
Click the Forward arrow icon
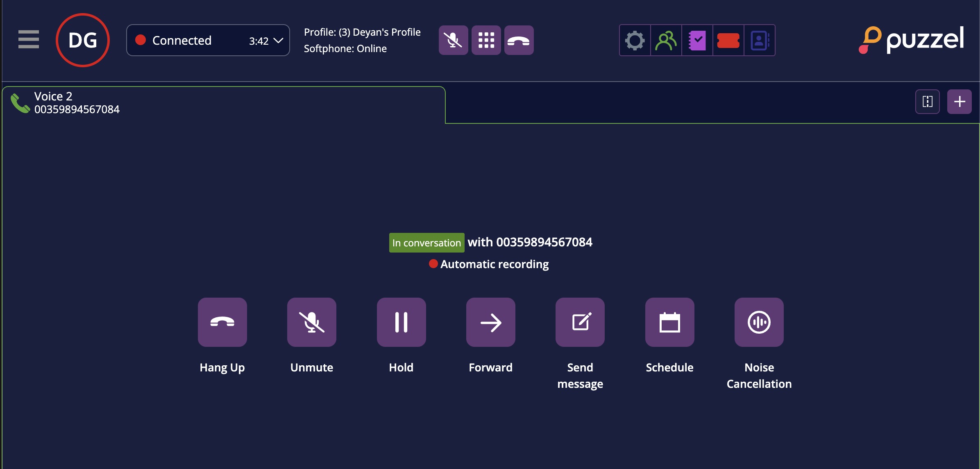pyautogui.click(x=490, y=322)
